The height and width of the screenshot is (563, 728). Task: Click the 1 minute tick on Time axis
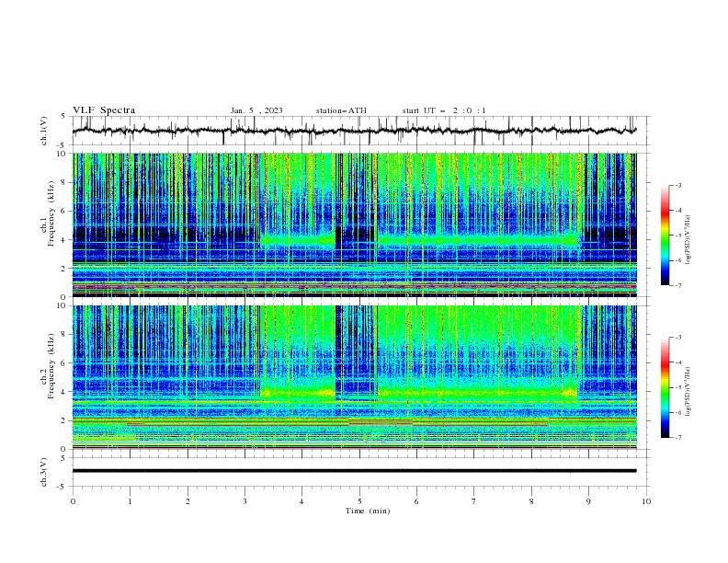tap(130, 501)
